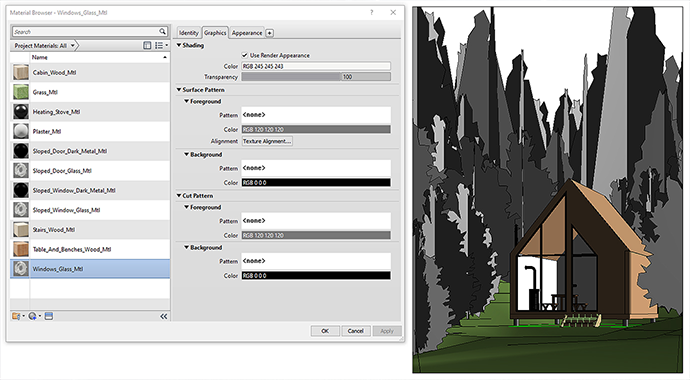The height and width of the screenshot is (380, 690).
Task: Add a new asset tab with plus icon
Action: pyautogui.click(x=269, y=33)
